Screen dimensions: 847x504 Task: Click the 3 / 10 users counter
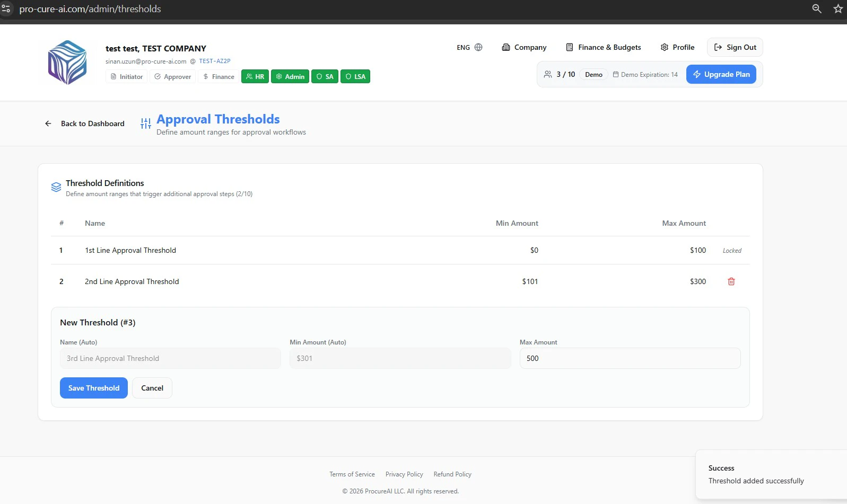click(x=560, y=74)
